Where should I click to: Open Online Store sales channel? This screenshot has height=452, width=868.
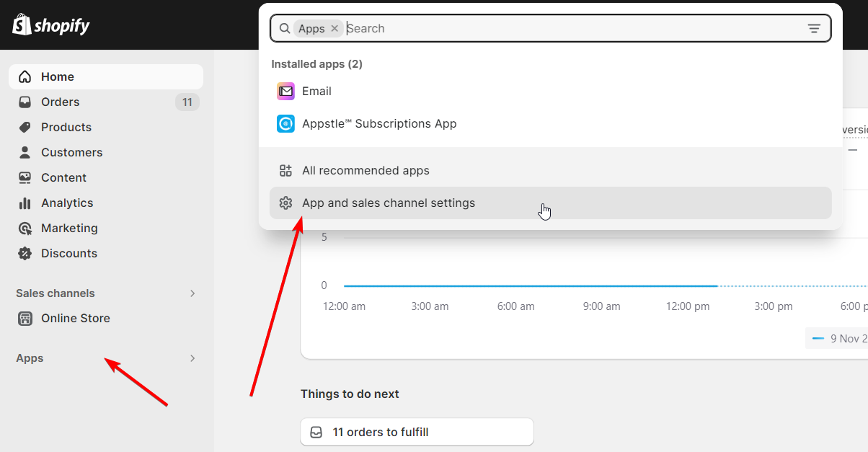[106, 318]
